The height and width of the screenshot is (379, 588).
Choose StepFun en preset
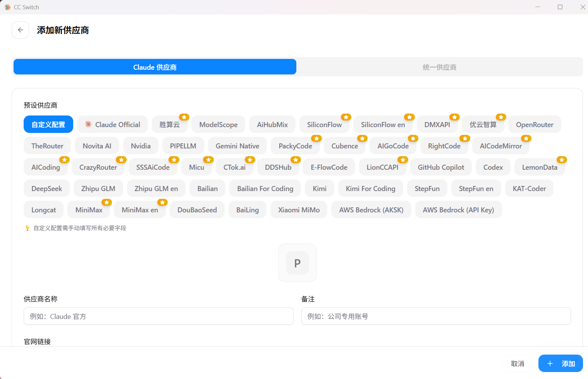click(476, 188)
